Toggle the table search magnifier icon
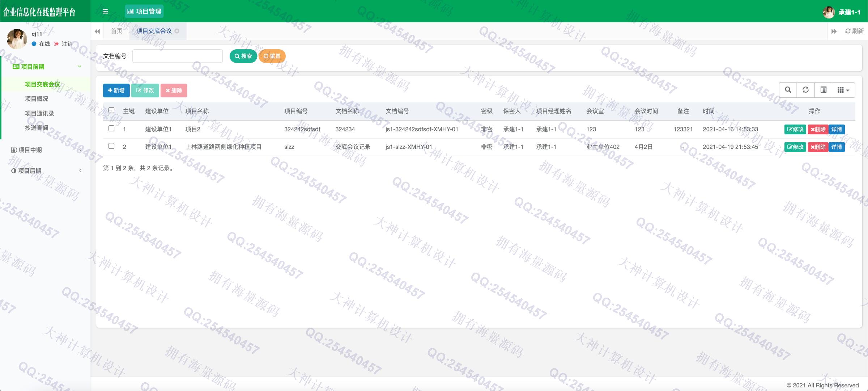 [788, 90]
